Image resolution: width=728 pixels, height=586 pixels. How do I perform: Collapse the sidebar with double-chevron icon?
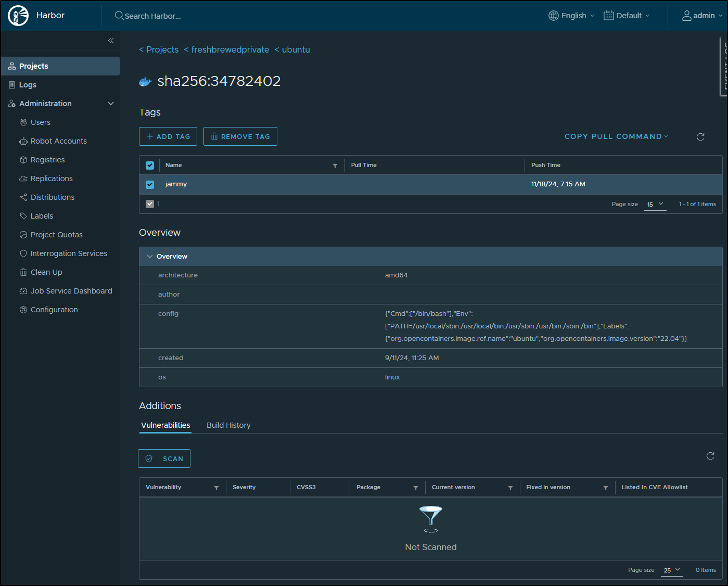[111, 41]
